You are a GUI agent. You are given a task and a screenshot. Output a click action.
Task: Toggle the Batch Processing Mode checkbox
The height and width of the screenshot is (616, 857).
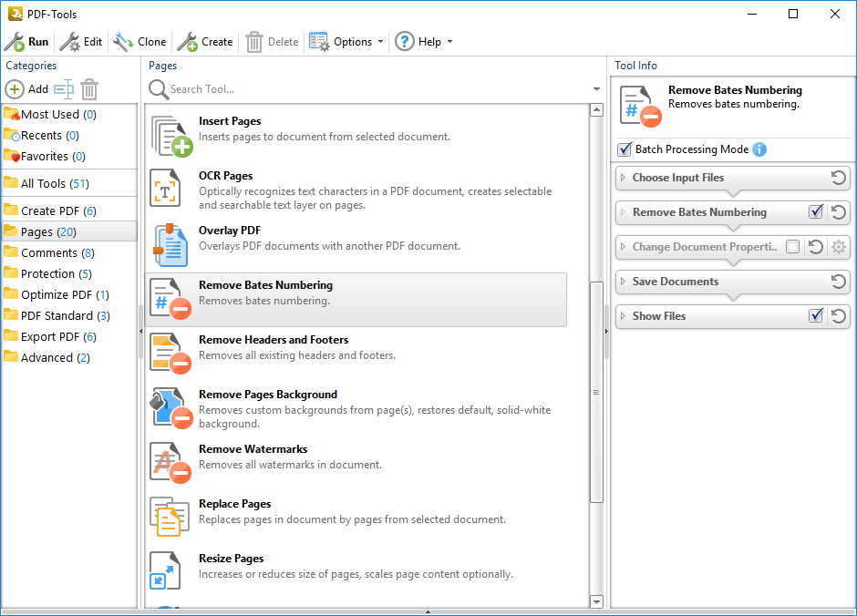(625, 149)
